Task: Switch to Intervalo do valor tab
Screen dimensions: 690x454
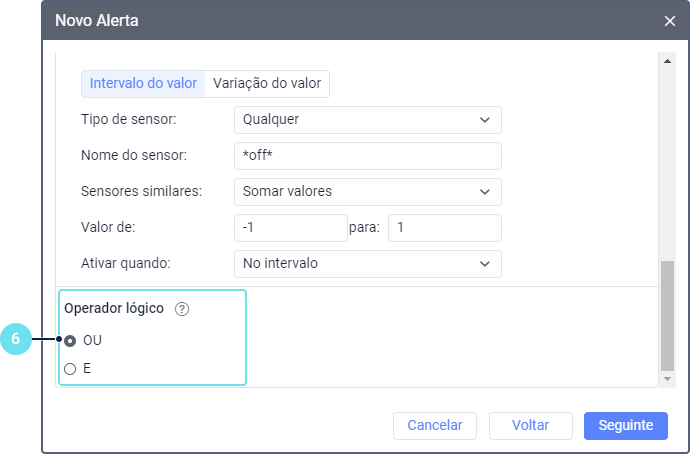Action: pyautogui.click(x=143, y=84)
